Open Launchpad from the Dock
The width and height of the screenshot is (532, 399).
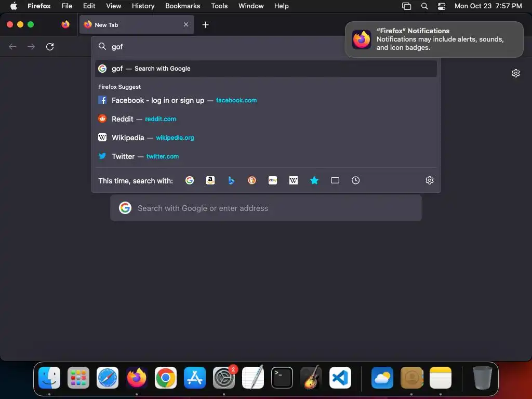coord(78,378)
